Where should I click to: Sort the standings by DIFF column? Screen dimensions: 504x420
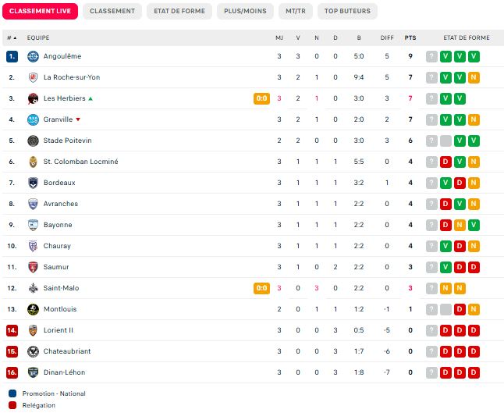(x=387, y=38)
